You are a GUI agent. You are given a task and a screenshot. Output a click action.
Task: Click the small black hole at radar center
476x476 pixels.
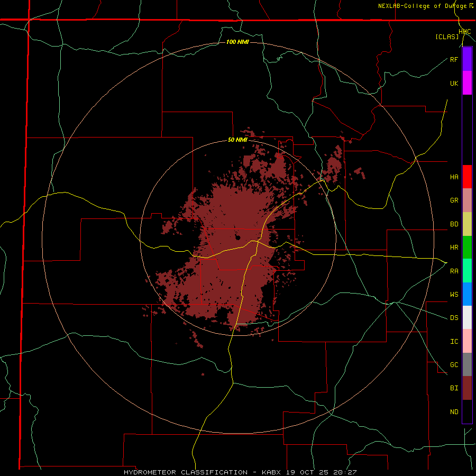pos(238,237)
